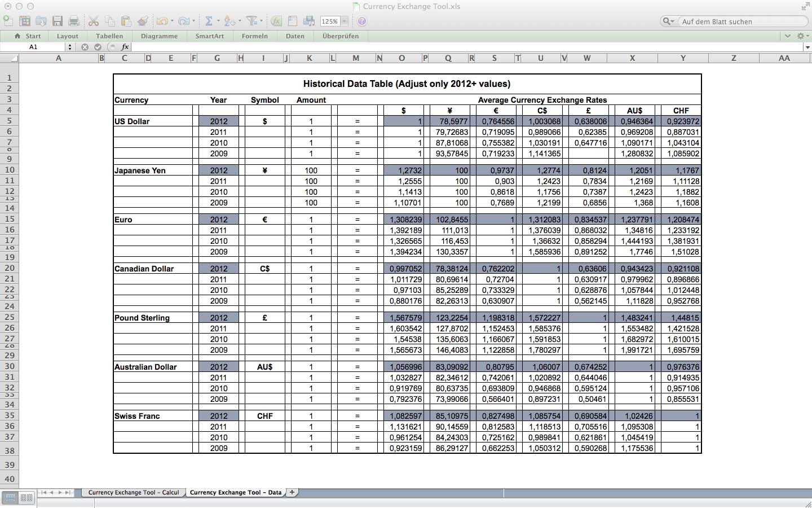This screenshot has width=812, height=508.
Task: Open the SmartArt ribbon tab
Action: [210, 36]
